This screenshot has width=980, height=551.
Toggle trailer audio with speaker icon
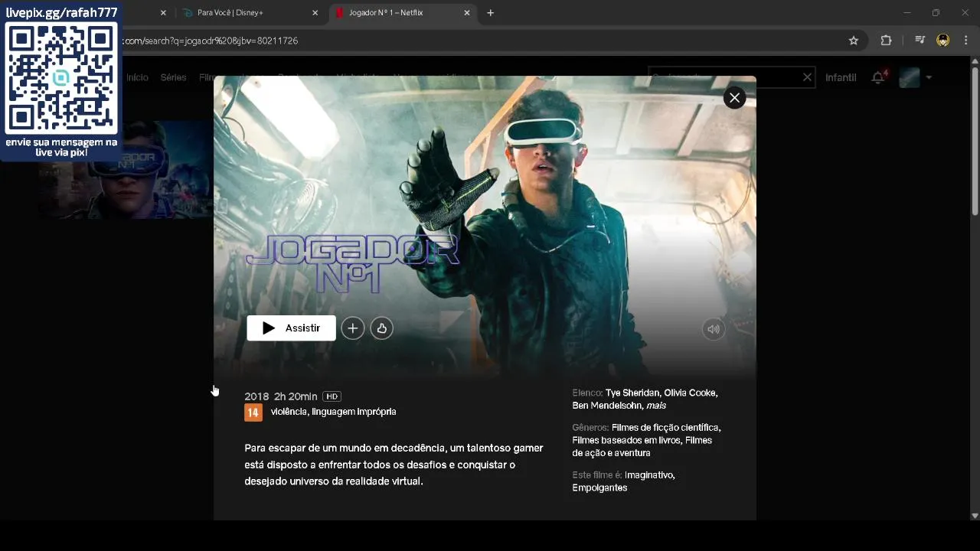click(x=714, y=329)
